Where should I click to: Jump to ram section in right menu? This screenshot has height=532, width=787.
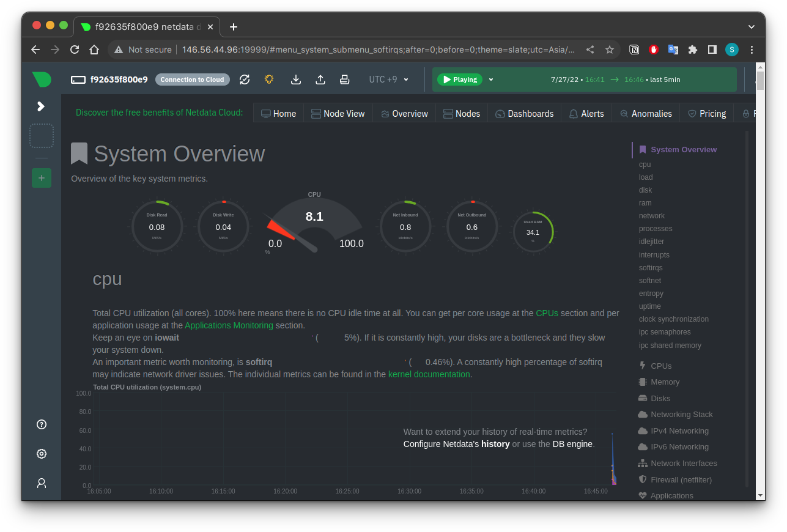(x=645, y=203)
